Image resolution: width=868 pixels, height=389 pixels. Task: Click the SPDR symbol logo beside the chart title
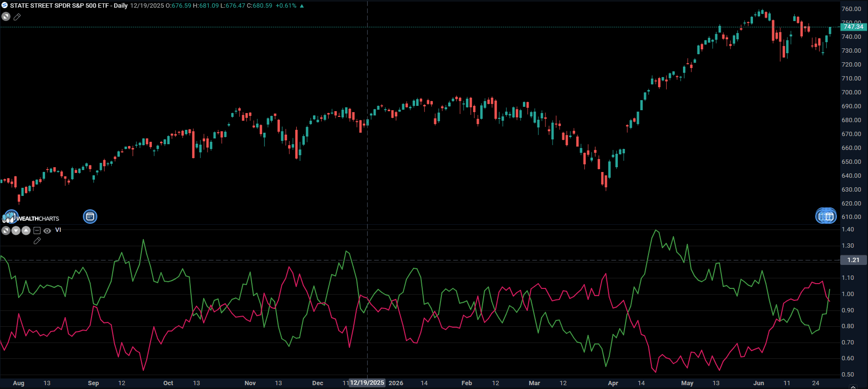point(4,5)
